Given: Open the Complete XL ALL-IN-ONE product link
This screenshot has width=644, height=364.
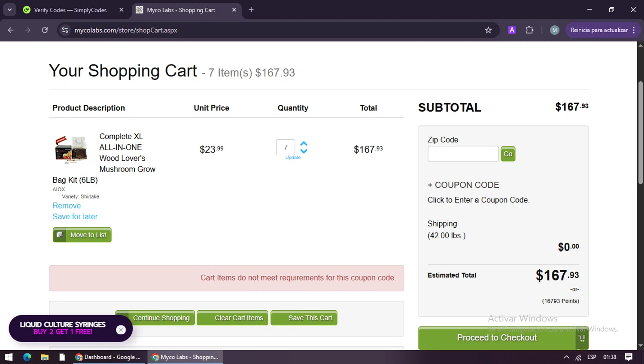Looking at the screenshot, I should point(127,153).
